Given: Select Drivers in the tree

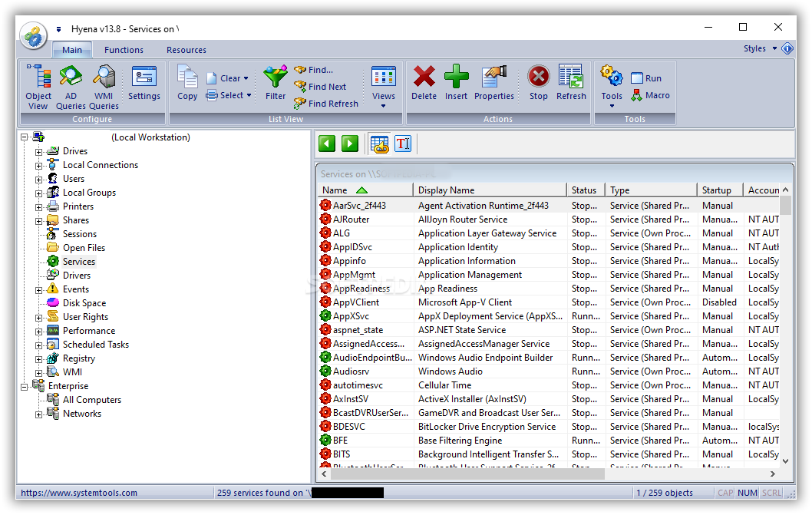Looking at the screenshot, I should pyautogui.click(x=77, y=275).
